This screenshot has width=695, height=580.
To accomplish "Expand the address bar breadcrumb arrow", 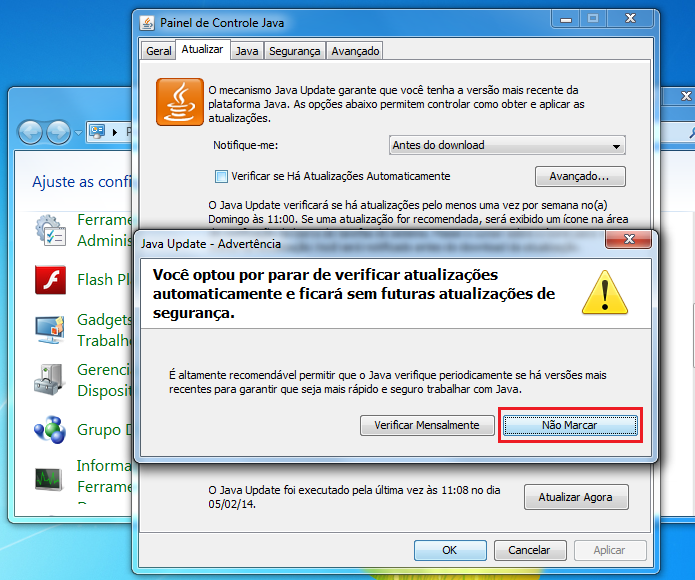I will click(x=115, y=132).
